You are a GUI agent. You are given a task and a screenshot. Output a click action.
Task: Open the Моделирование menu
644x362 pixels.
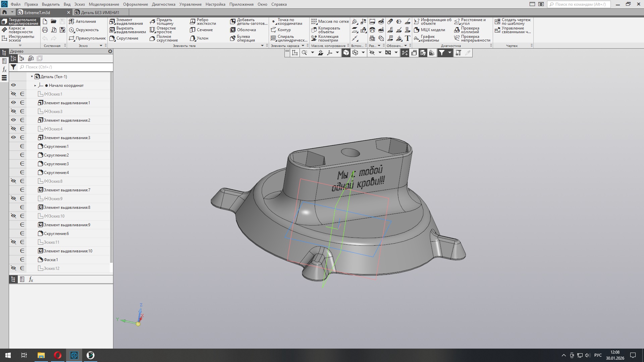click(x=104, y=4)
